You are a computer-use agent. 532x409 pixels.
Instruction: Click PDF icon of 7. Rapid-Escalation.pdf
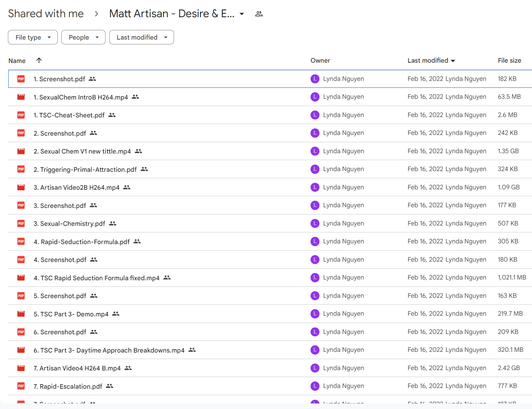pyautogui.click(x=21, y=386)
